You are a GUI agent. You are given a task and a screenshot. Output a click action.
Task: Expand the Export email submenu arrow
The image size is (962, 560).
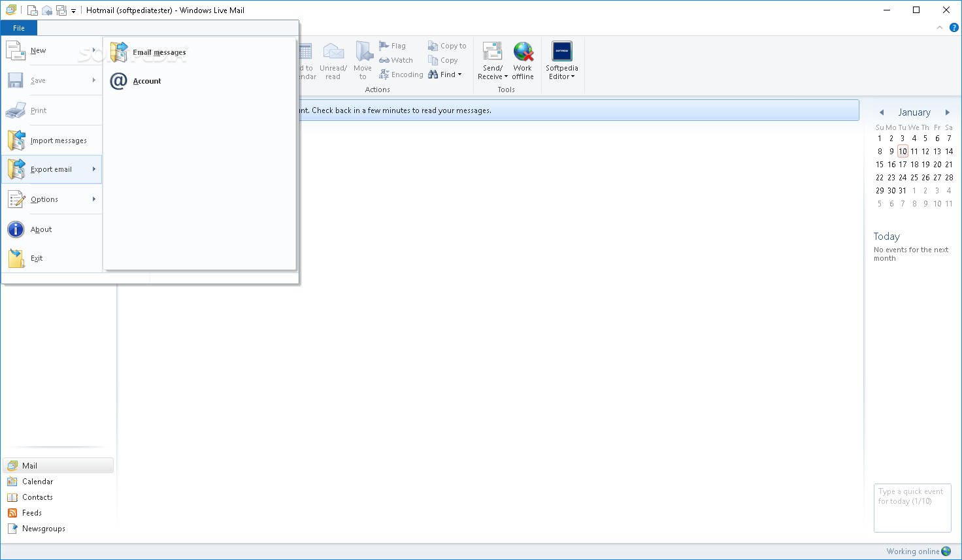[94, 169]
